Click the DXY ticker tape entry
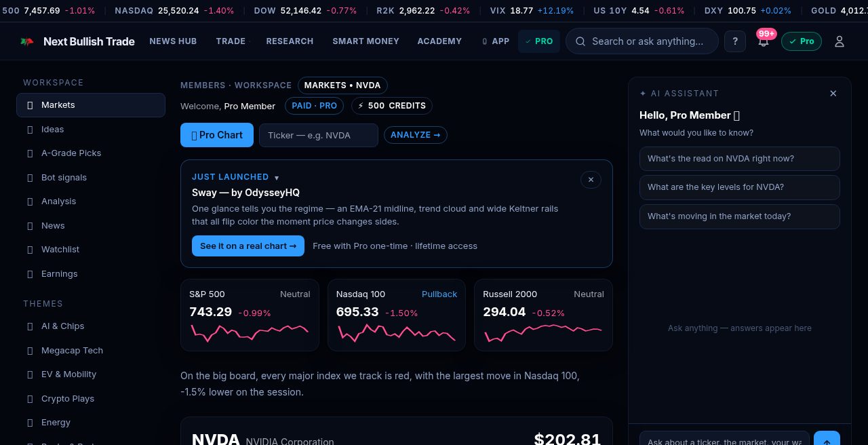 point(748,11)
